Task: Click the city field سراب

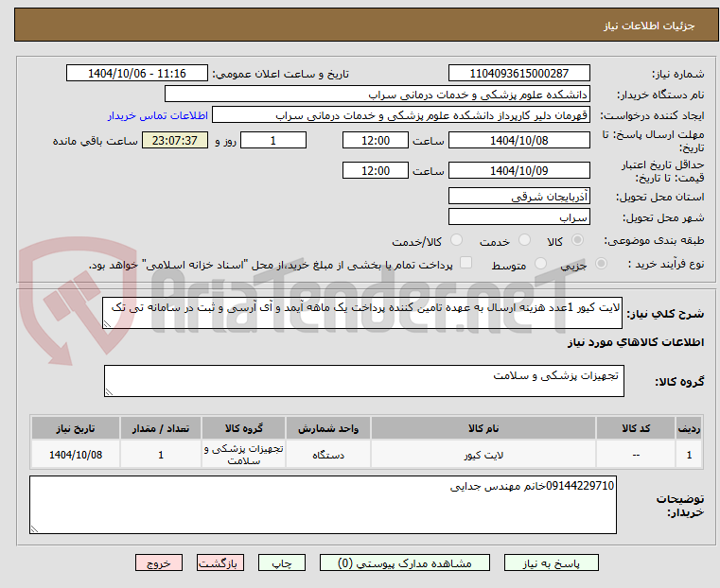Action: point(518,216)
